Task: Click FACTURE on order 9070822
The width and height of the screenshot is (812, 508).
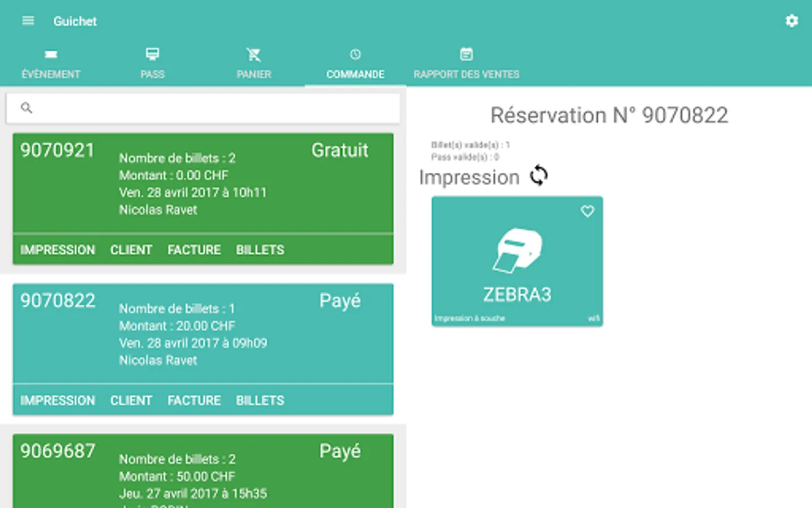Action: [x=194, y=401]
